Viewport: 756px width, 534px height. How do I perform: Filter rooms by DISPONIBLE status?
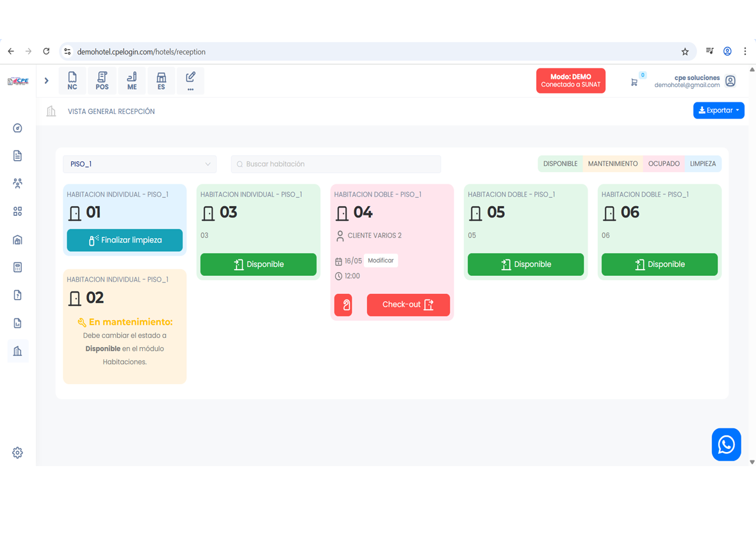pyautogui.click(x=560, y=164)
